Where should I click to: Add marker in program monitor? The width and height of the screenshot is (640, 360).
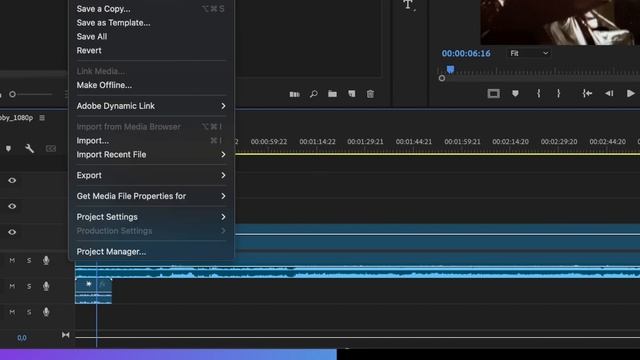(515, 94)
